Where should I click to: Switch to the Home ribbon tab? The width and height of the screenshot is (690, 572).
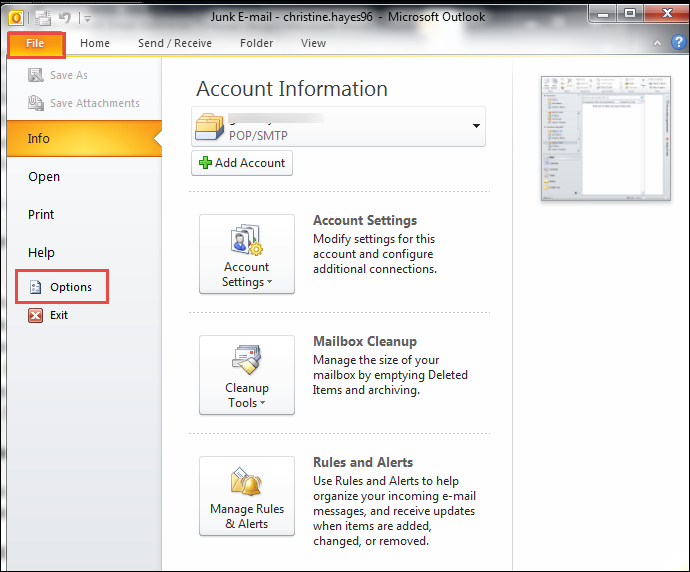click(95, 43)
